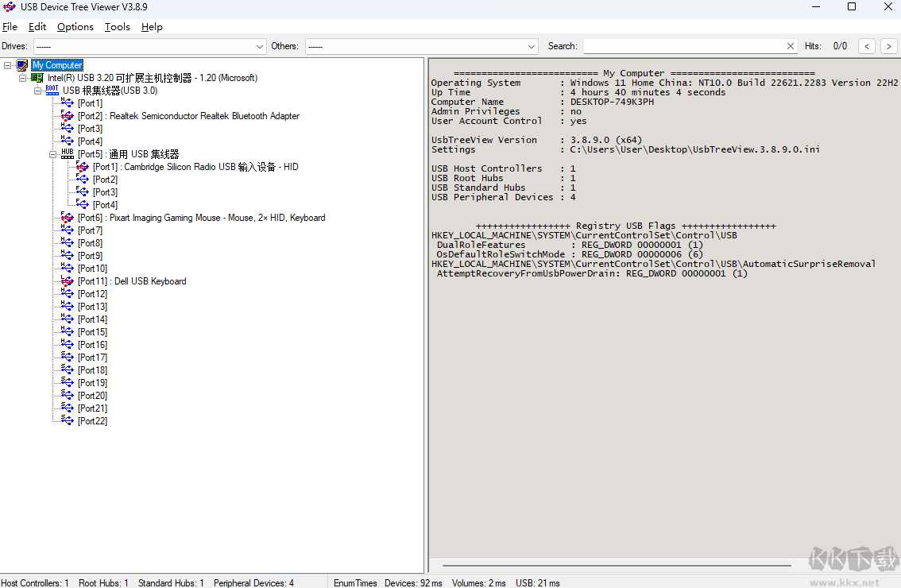
Task: Select the Realtek Bluetooth Adapter device icon
Action: tap(67, 115)
